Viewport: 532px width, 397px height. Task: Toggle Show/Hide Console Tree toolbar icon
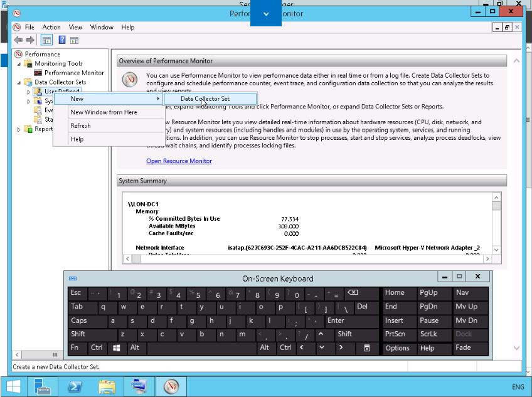pos(46,40)
